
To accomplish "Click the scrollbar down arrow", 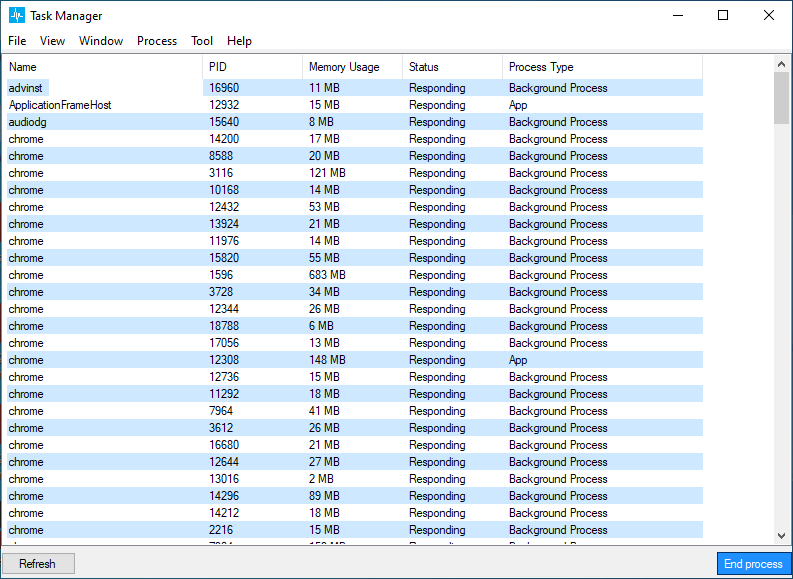I will tap(781, 536).
